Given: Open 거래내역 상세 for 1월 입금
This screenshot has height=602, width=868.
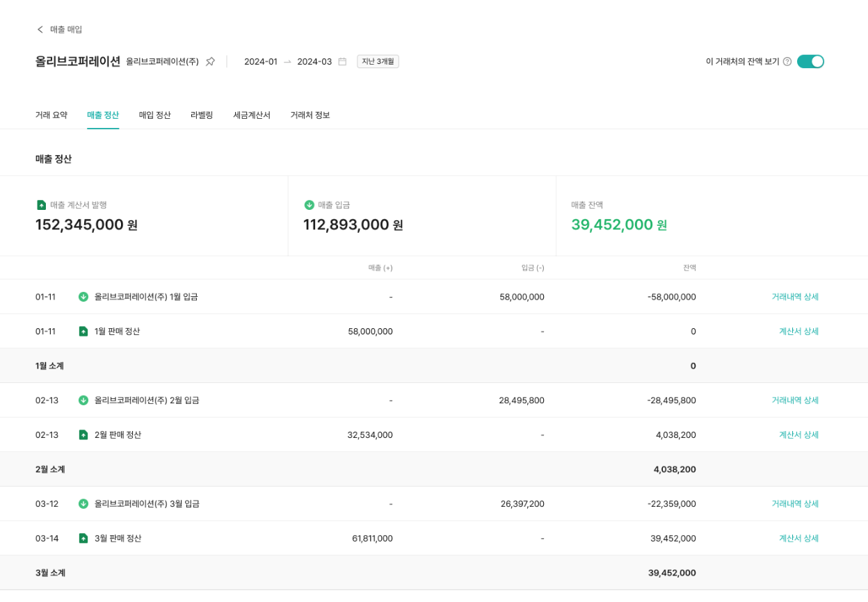Looking at the screenshot, I should (795, 297).
